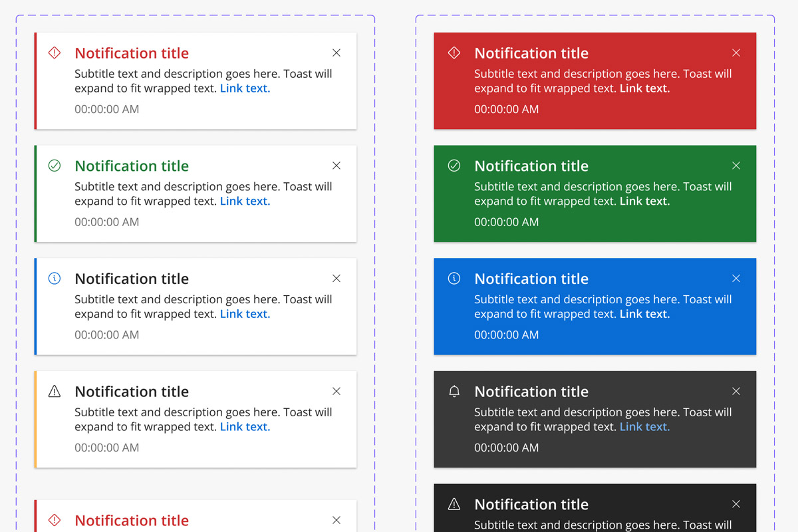Close the white toast with the blue border
This screenshot has width=798, height=532.
pyautogui.click(x=336, y=279)
